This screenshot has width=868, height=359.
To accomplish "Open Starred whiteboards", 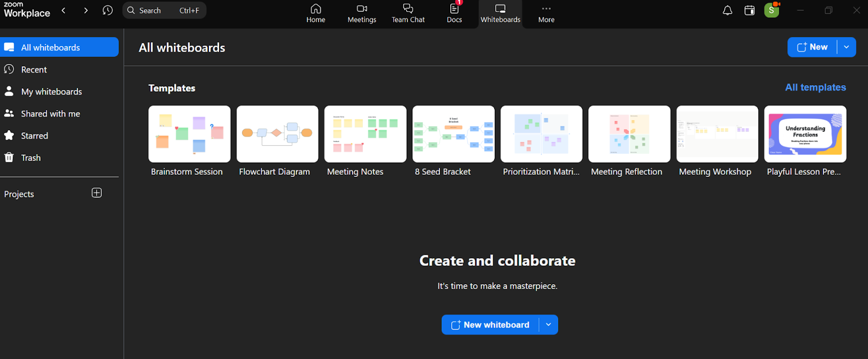I will pyautogui.click(x=59, y=136).
